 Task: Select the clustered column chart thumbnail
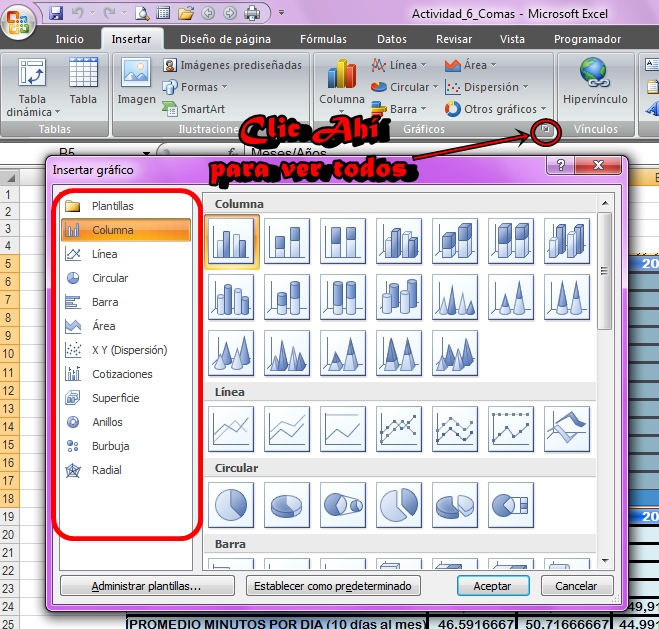(231, 241)
